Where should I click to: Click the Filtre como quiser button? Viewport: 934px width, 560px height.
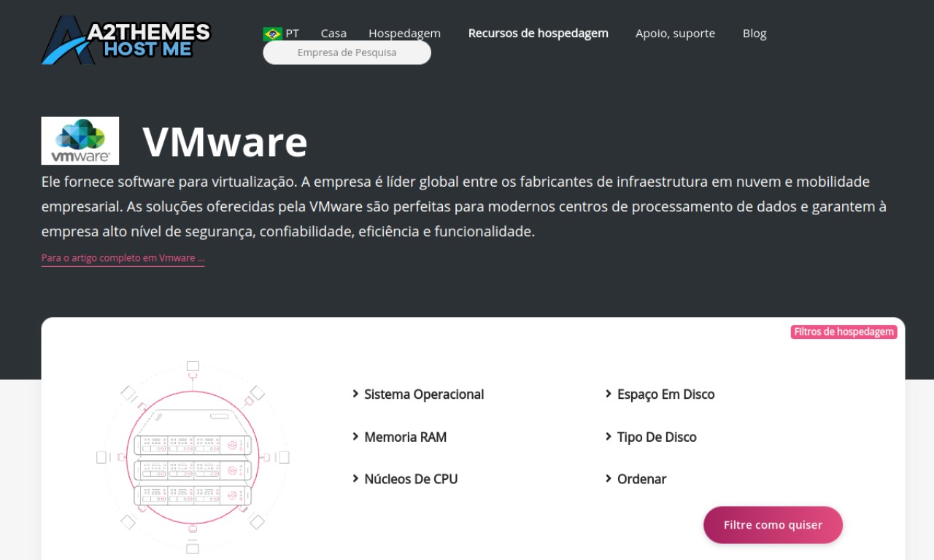773,525
